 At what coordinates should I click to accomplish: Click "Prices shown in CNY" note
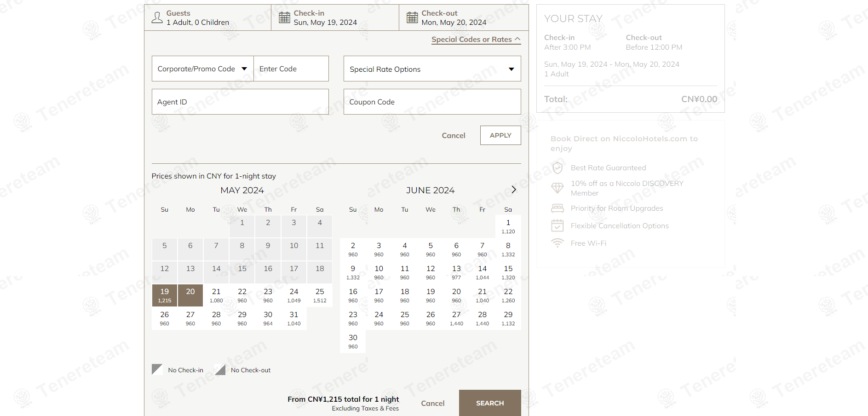pos(214,176)
